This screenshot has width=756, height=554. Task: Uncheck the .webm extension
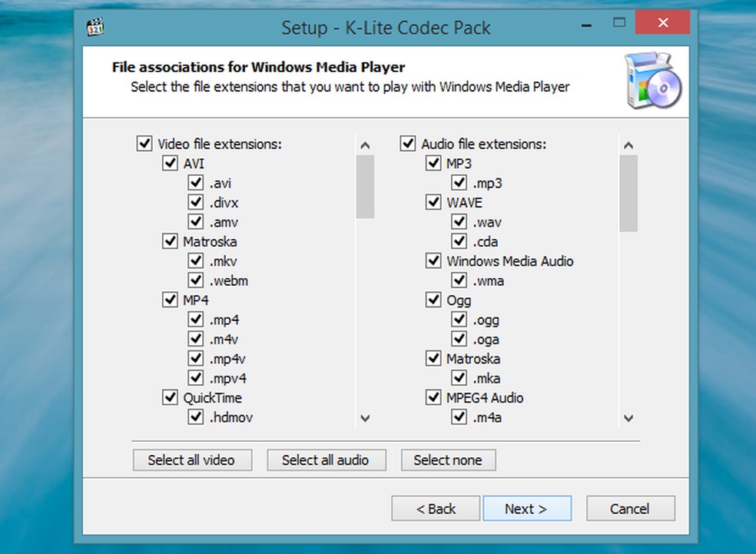tap(195, 280)
